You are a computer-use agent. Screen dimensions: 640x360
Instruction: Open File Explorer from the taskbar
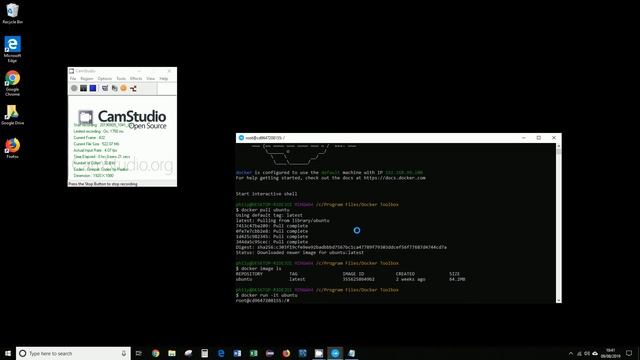[172, 353]
